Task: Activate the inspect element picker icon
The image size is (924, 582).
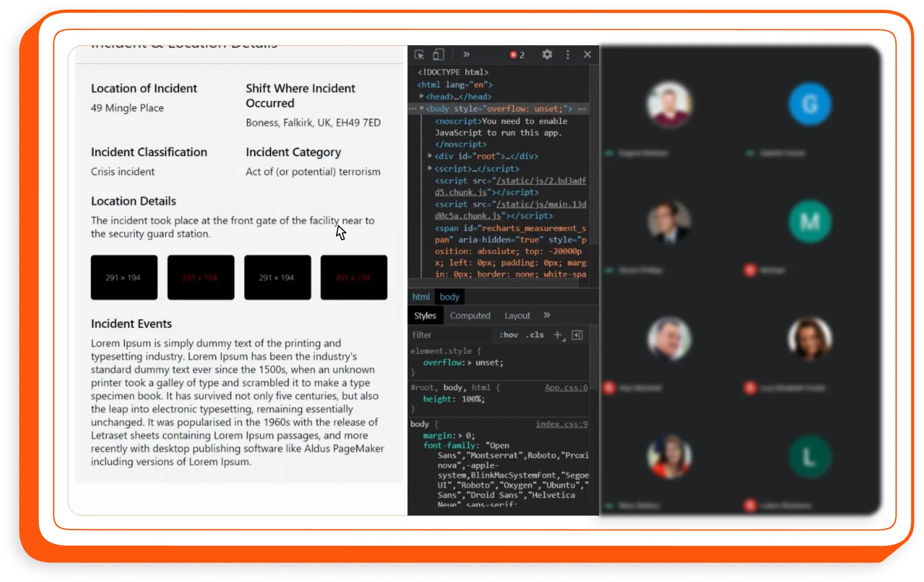Action: tap(419, 54)
